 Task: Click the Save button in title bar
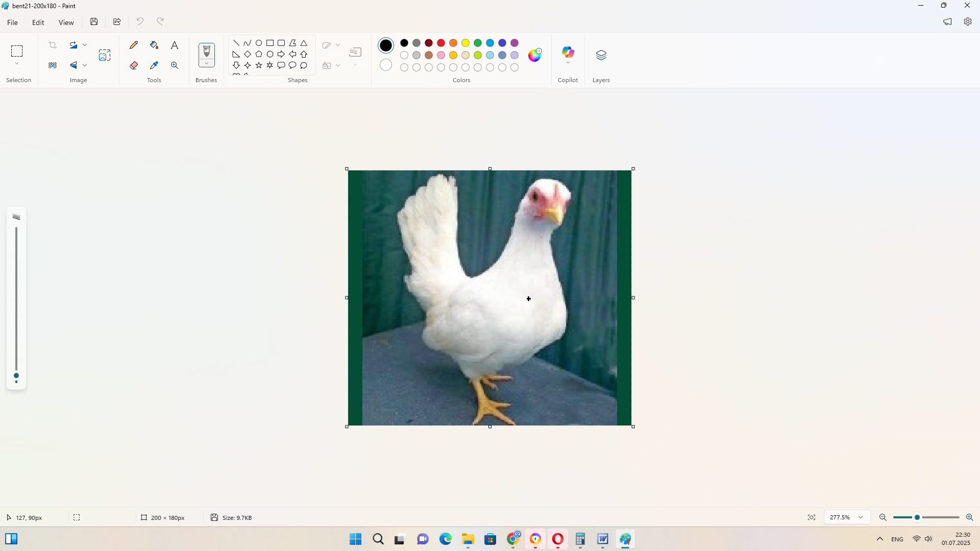tap(94, 21)
